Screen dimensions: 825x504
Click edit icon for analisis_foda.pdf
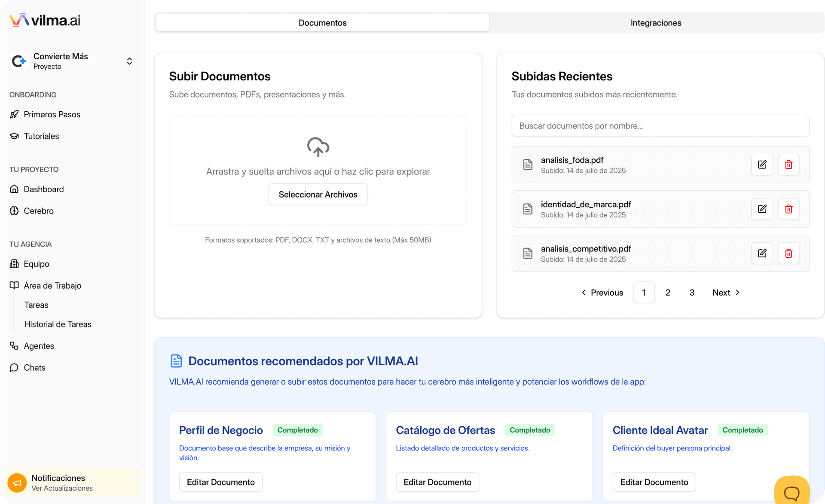pyautogui.click(x=762, y=165)
